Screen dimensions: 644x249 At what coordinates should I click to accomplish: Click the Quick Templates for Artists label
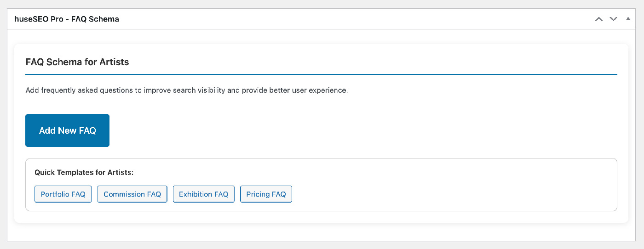(84, 173)
